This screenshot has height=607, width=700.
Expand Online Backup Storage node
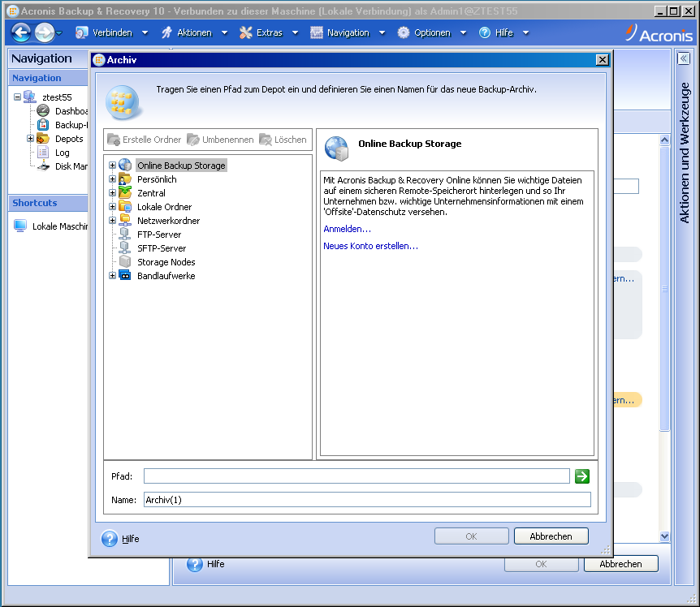pyautogui.click(x=113, y=166)
